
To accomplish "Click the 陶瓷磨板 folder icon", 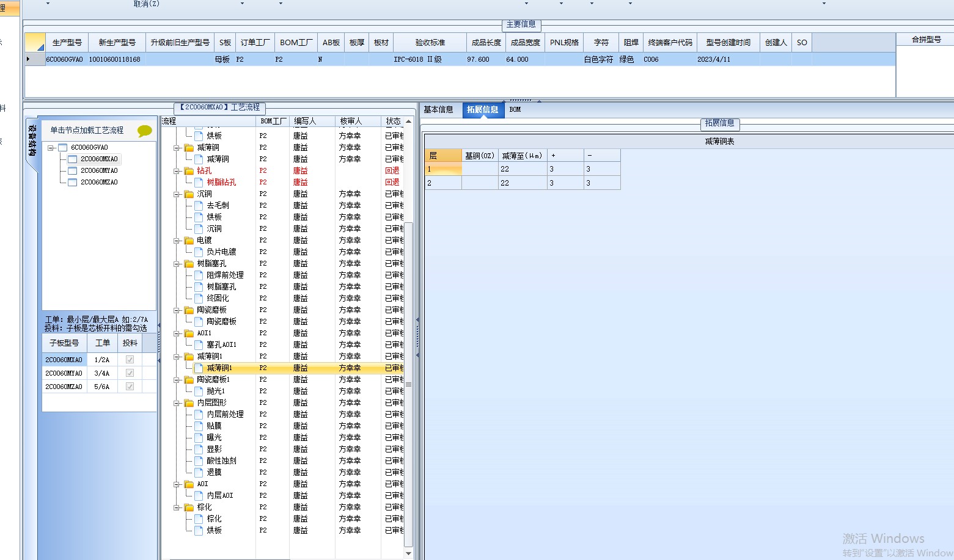I will click(x=189, y=310).
